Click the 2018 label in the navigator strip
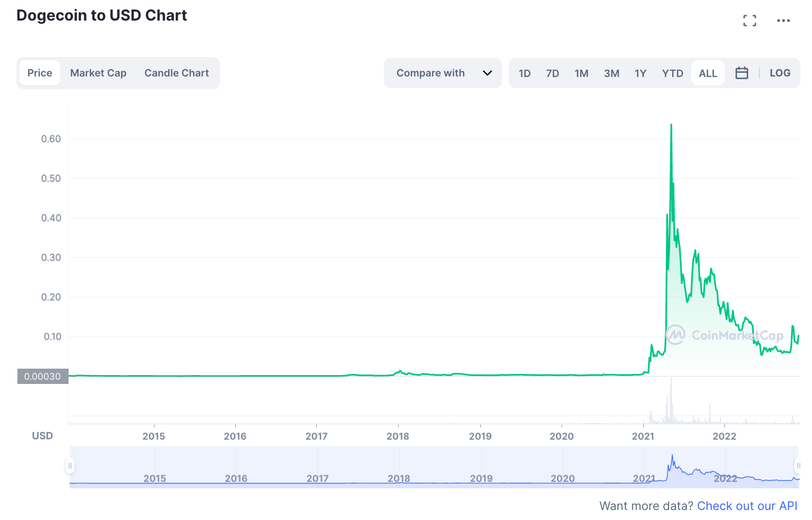 pos(399,478)
